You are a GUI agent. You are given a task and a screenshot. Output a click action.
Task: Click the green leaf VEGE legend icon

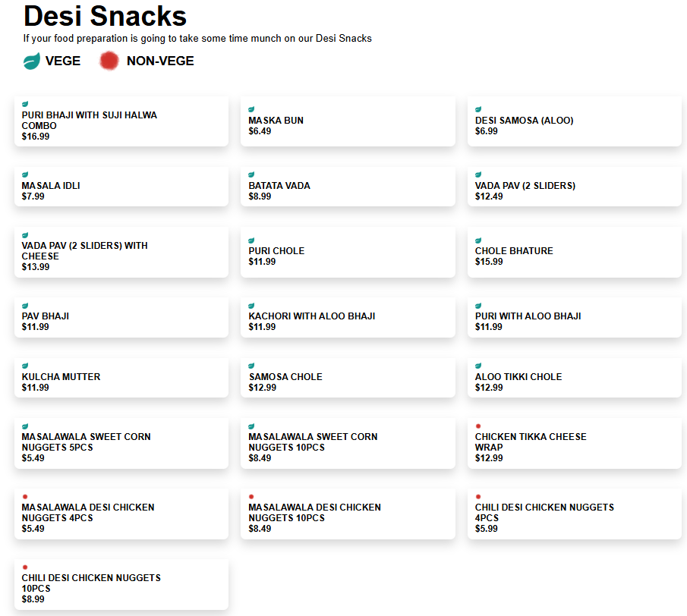pos(31,61)
